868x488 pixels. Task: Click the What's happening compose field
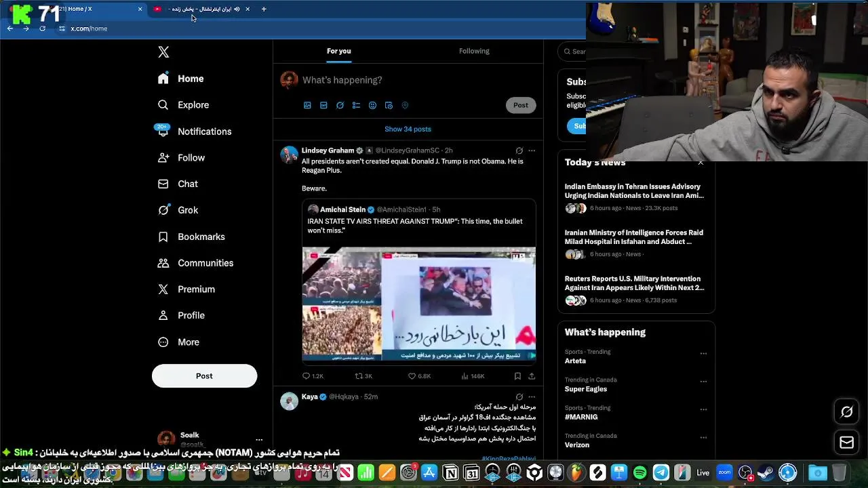342,80
